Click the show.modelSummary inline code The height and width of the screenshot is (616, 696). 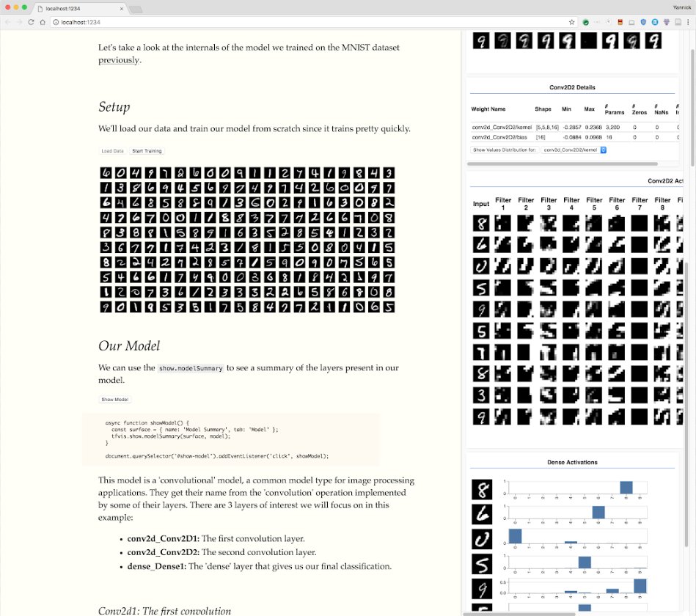(x=191, y=368)
